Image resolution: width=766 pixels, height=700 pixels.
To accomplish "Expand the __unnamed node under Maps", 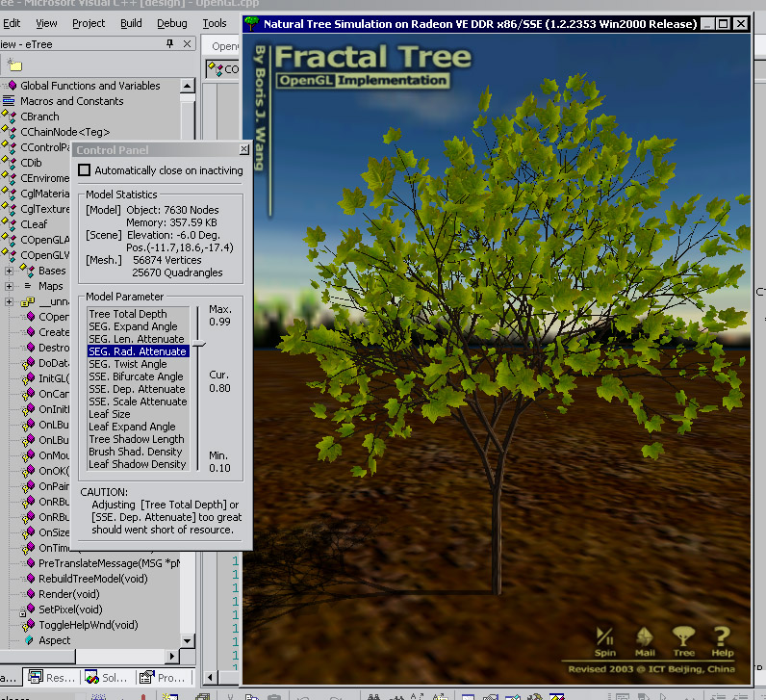I will click(10, 301).
